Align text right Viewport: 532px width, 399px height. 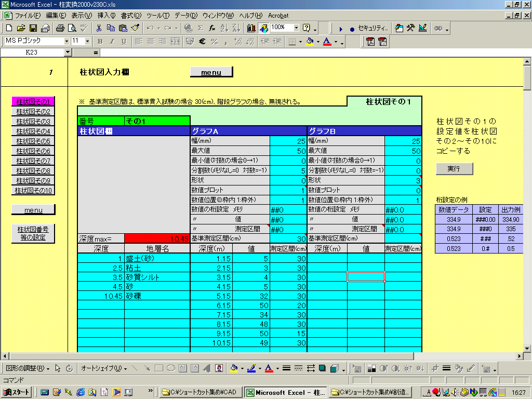(163, 42)
